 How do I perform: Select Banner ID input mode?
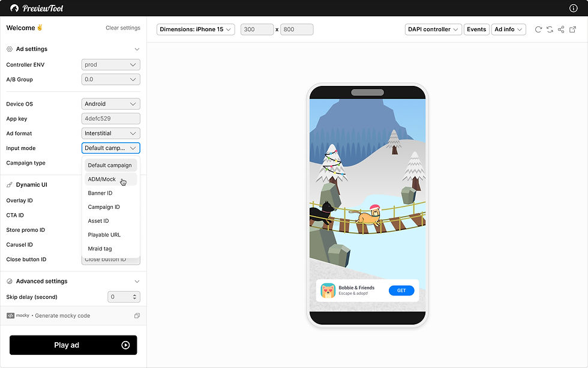tap(110, 193)
